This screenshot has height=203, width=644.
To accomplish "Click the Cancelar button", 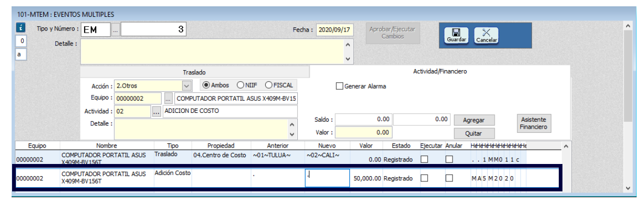I will (487, 35).
